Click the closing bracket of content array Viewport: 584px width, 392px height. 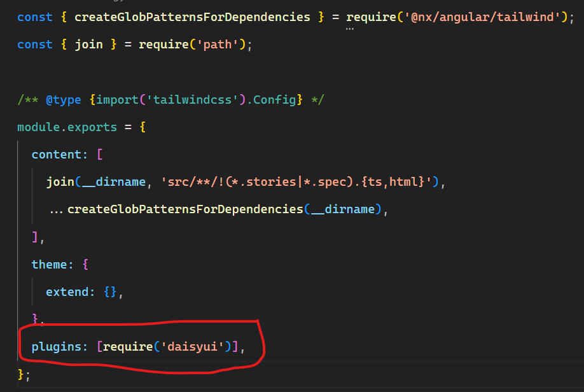(x=34, y=237)
